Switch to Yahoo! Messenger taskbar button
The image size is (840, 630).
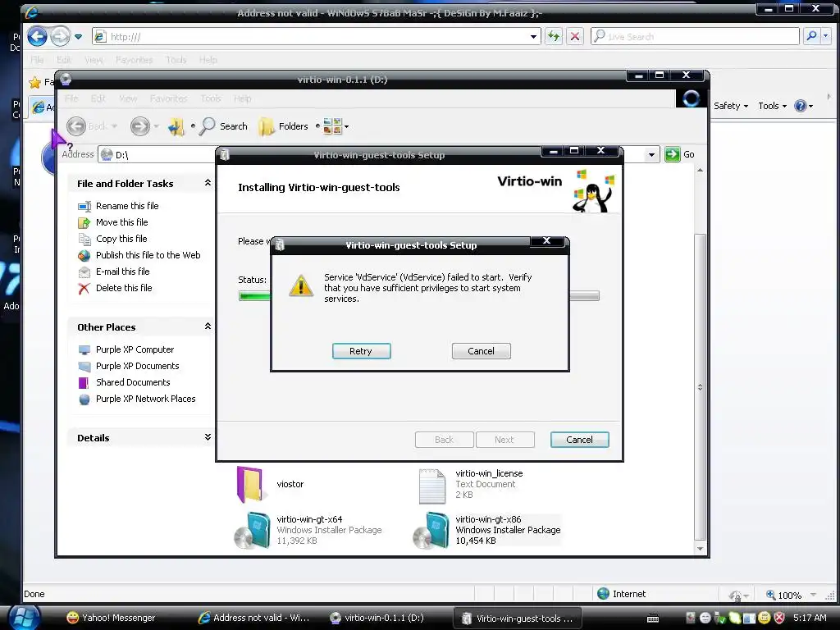pyautogui.click(x=111, y=618)
